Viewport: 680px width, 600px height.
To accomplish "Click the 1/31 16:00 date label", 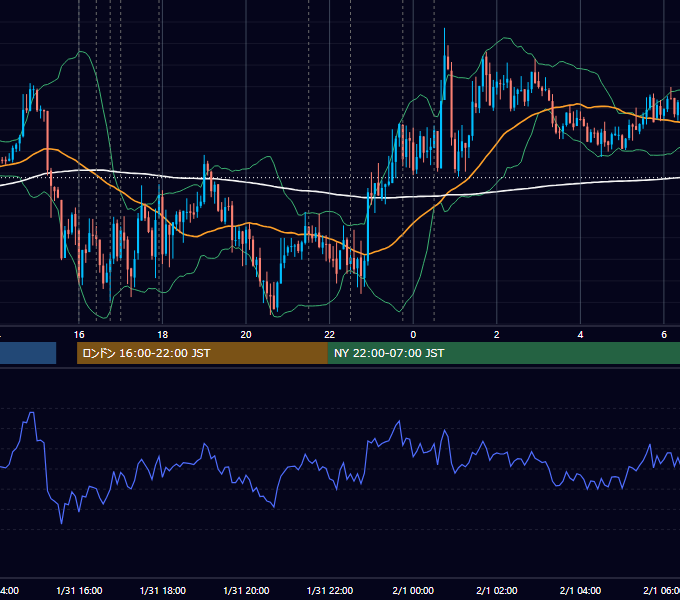I will click(79, 590).
